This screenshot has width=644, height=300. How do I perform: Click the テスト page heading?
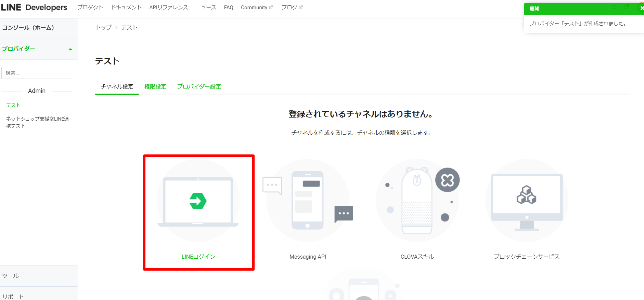(x=107, y=61)
